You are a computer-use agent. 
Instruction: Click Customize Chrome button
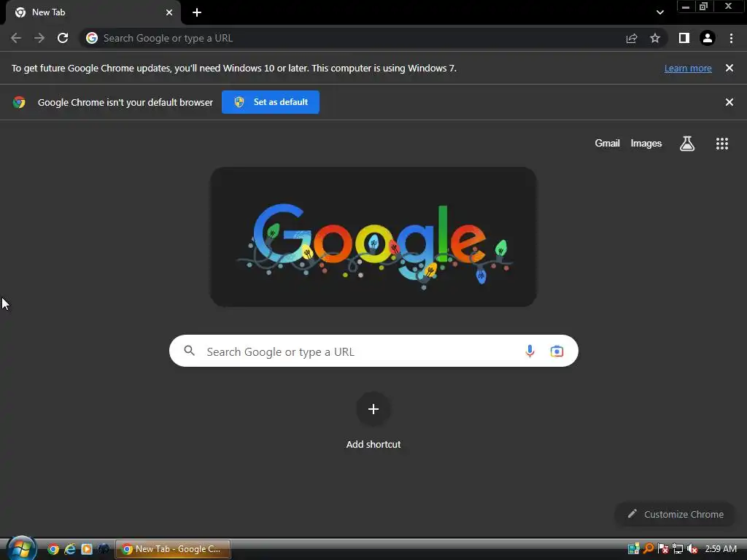click(675, 514)
